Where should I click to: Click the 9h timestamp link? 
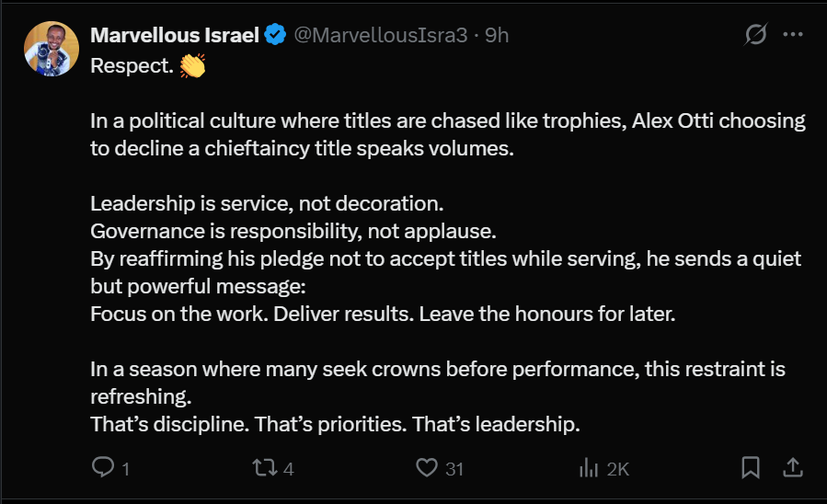[x=497, y=35]
